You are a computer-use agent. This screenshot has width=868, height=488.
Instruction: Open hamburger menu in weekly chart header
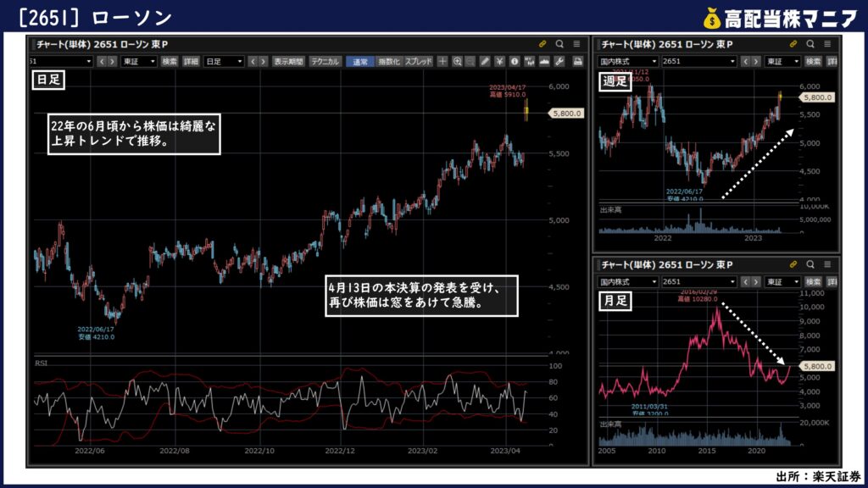(x=827, y=44)
